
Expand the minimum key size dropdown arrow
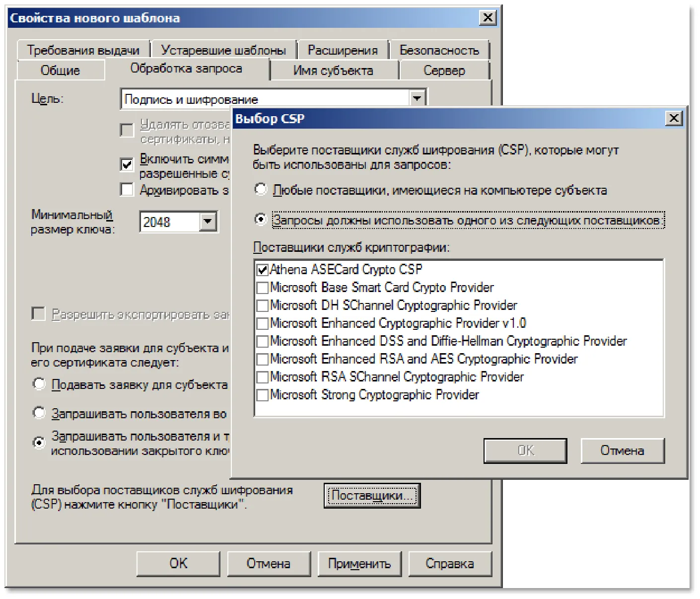coord(208,222)
